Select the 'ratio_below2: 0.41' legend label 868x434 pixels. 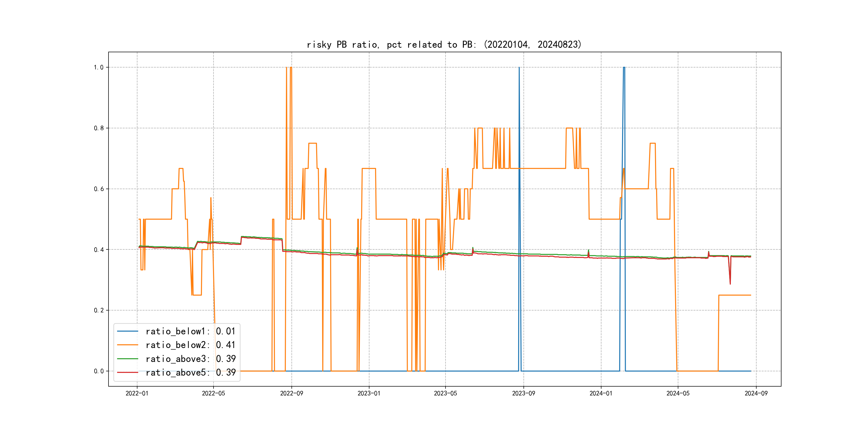click(190, 345)
